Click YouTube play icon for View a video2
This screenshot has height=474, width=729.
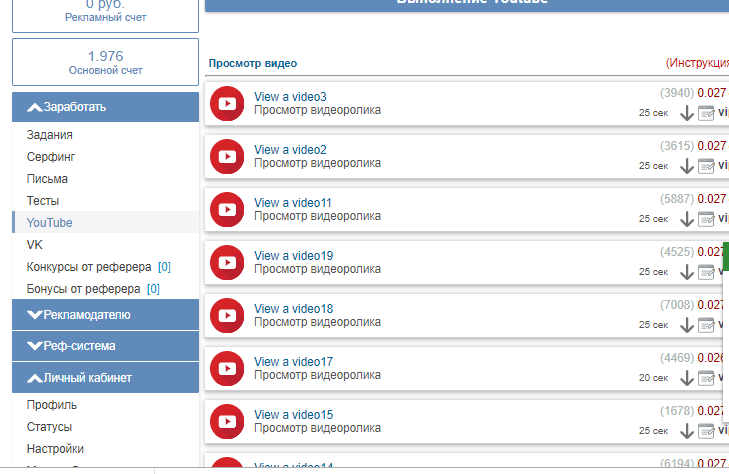pyautogui.click(x=227, y=156)
